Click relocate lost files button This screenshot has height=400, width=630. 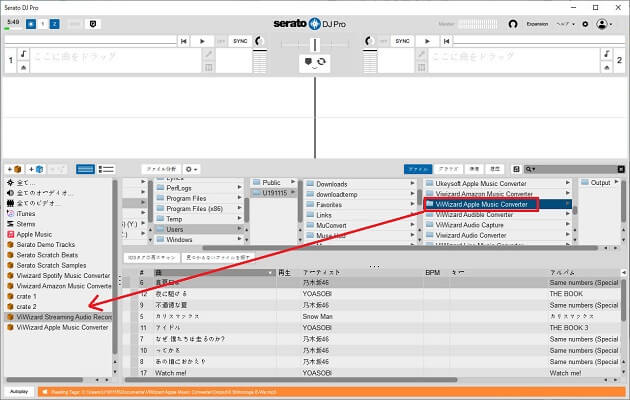tap(218, 257)
